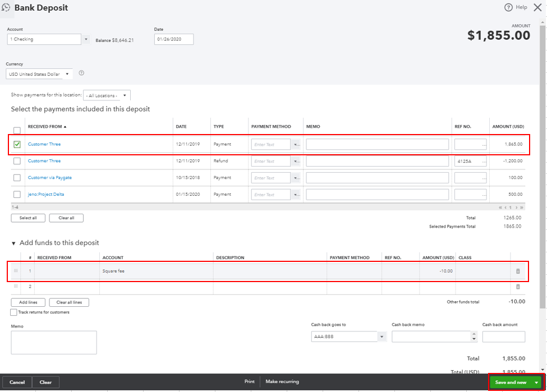Click the -1,200.00 refund amount

point(513,161)
